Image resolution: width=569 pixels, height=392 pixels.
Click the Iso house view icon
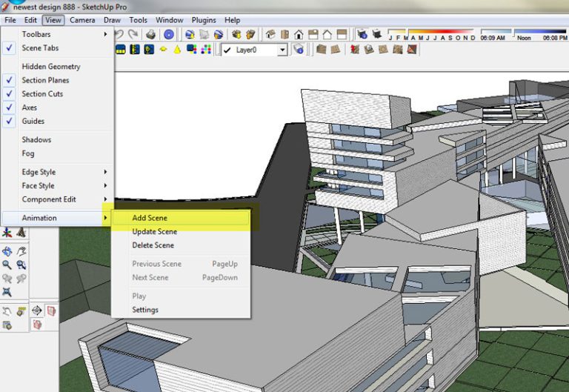(x=270, y=34)
